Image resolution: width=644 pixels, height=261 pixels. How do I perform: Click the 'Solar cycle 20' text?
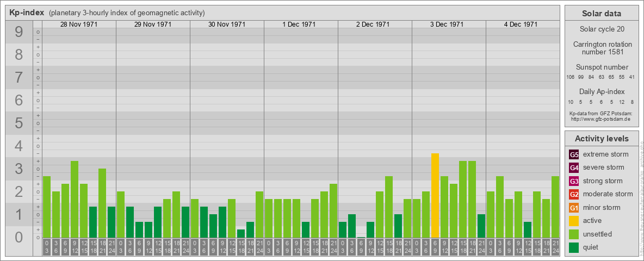click(x=601, y=29)
